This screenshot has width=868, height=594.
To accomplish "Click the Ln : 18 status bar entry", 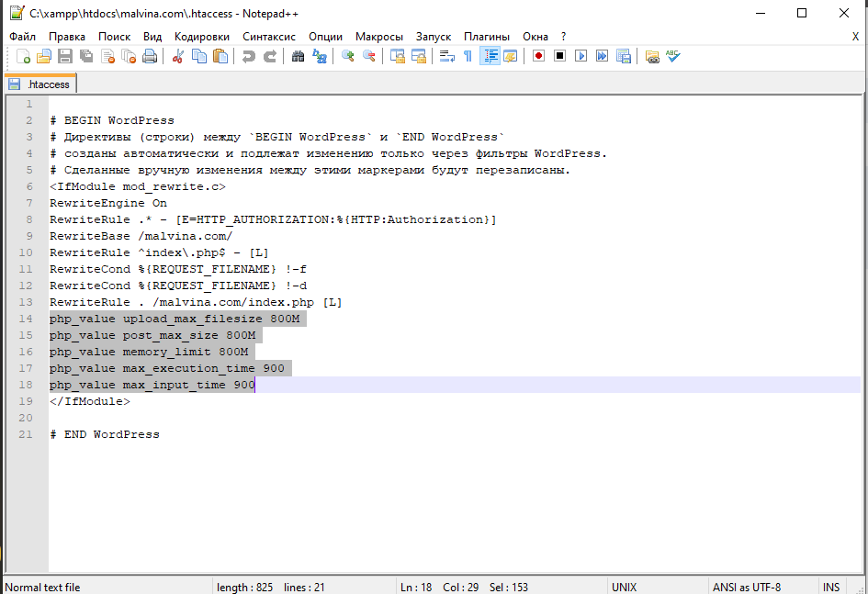I will tap(416, 587).
